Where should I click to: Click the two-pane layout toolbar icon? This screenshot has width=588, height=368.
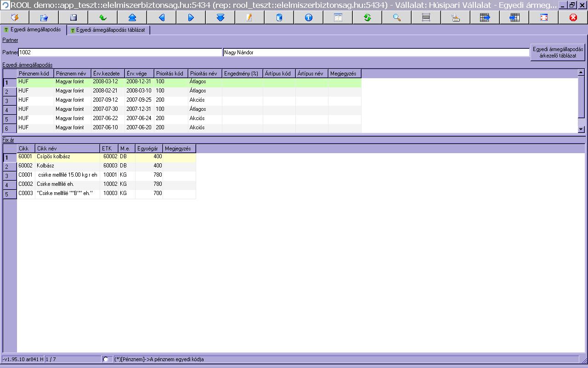click(x=338, y=17)
